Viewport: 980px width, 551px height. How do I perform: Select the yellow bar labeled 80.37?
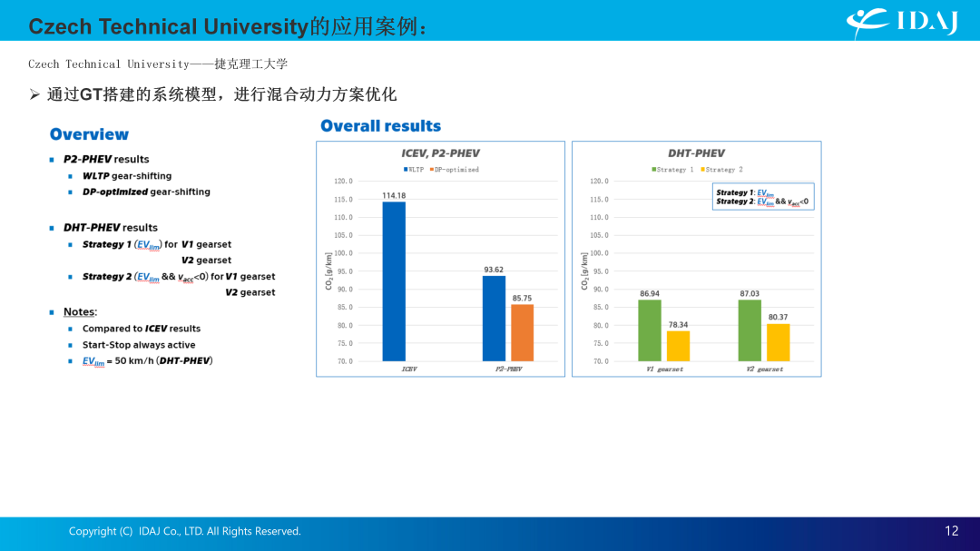coord(779,343)
